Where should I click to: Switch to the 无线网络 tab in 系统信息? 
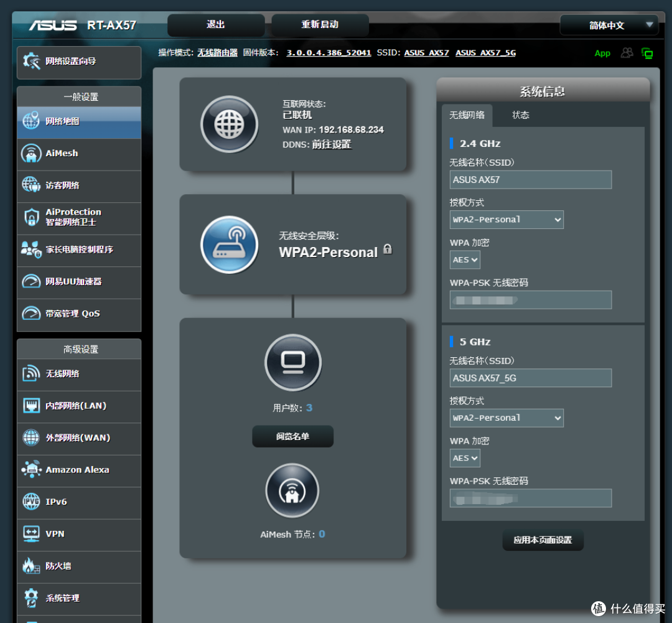[x=467, y=115]
